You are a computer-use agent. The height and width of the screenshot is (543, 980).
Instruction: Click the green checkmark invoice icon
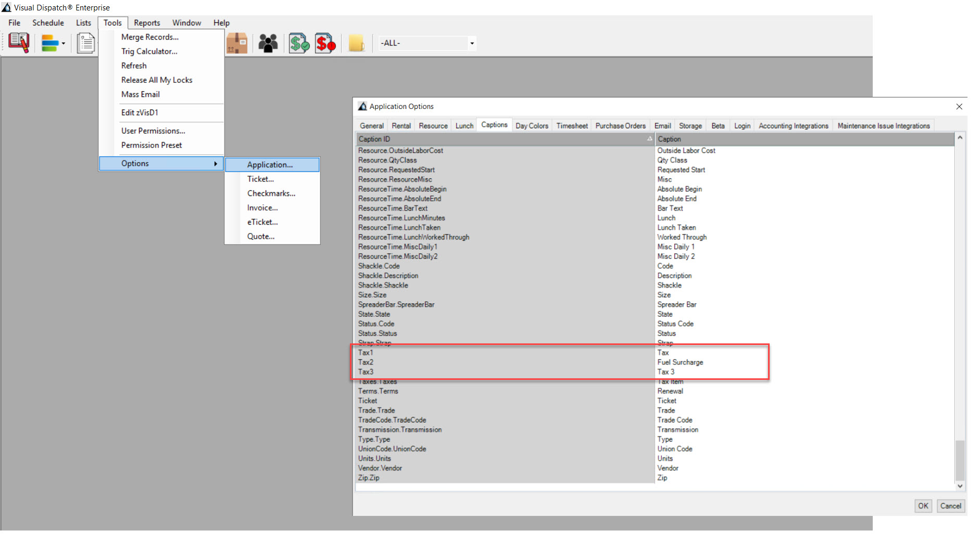[299, 43]
